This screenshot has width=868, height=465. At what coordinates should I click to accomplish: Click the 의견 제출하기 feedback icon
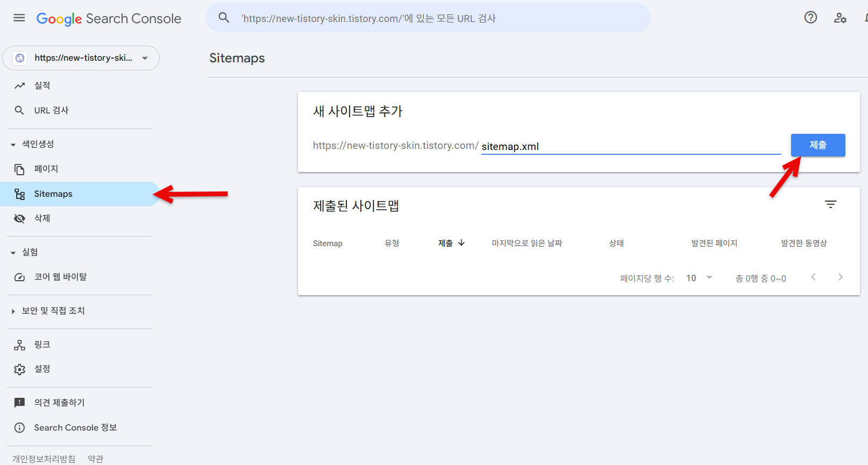[19, 403]
